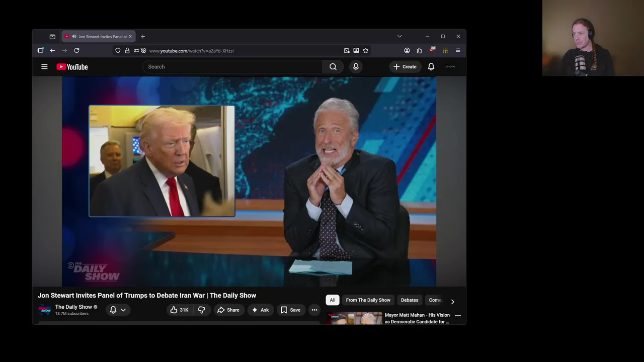Open the YouTube guide hamburger menu

click(x=44, y=67)
